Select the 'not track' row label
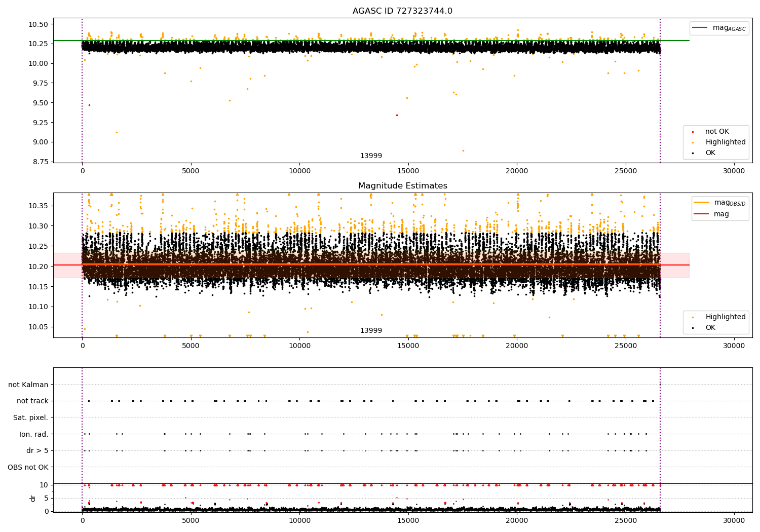This screenshot has width=760, height=532. [32, 401]
